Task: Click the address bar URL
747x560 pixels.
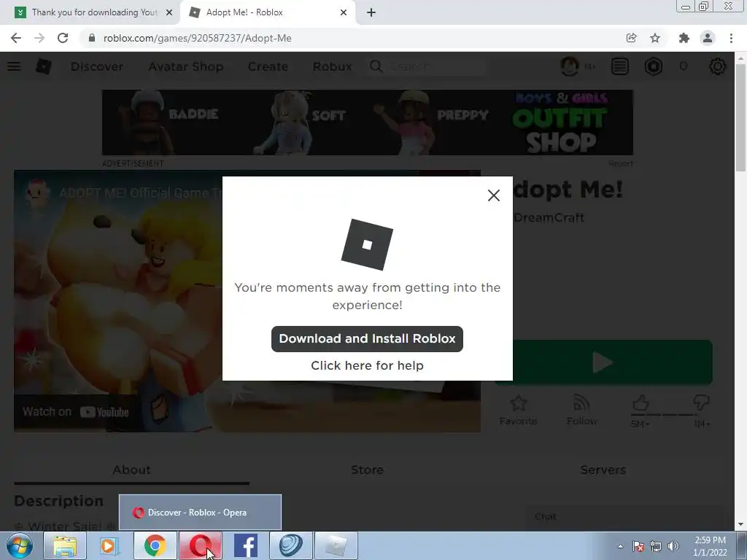Action: coord(197,38)
